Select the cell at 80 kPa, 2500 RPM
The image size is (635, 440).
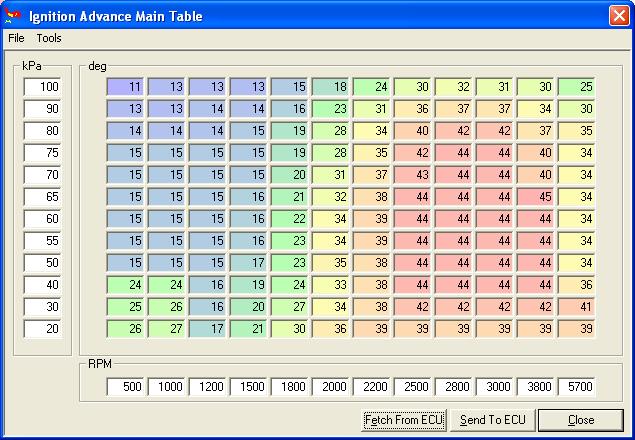tap(412, 131)
